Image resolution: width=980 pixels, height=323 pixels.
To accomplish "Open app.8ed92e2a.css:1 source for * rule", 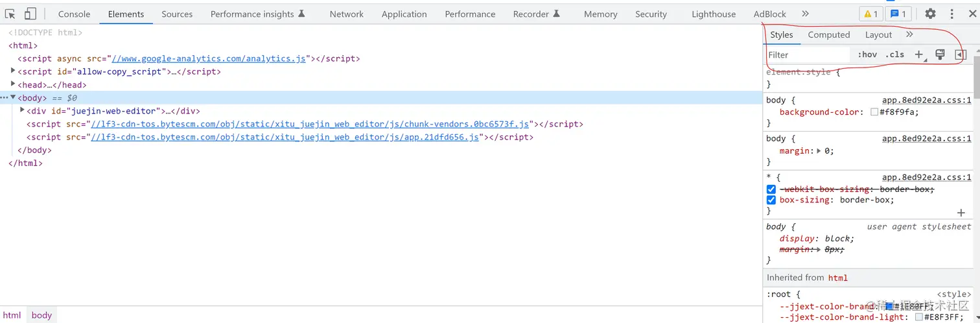I will tap(927, 177).
